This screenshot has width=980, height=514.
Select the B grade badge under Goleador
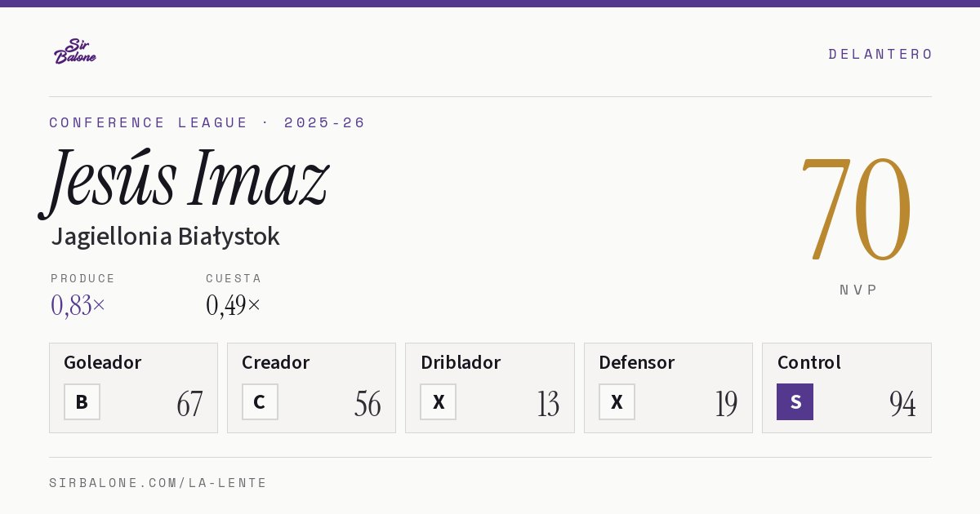click(x=82, y=401)
